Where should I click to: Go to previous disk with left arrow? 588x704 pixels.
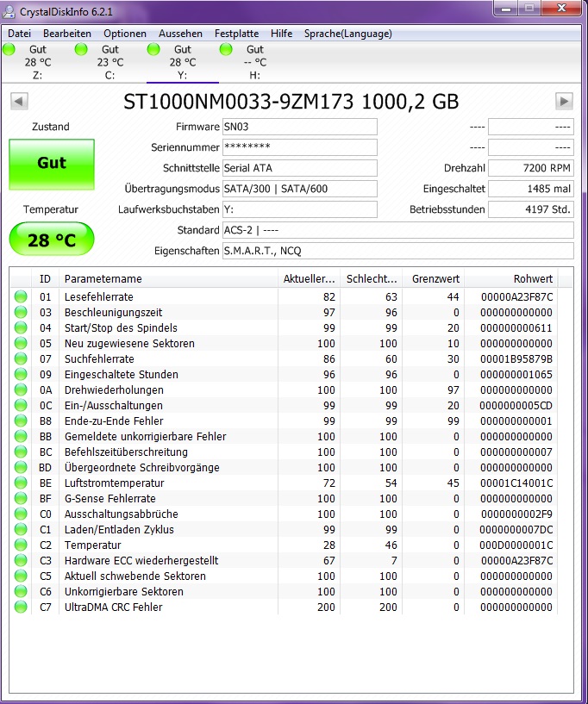(19, 101)
